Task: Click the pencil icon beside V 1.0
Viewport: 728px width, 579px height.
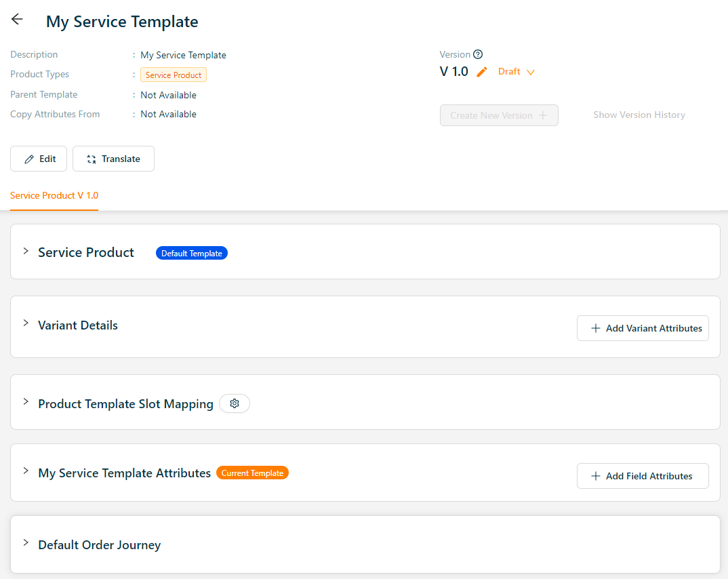Action: pos(482,72)
